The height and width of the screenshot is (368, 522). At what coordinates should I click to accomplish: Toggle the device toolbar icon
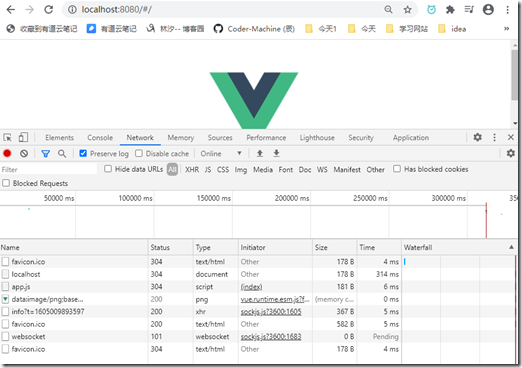[x=23, y=137]
